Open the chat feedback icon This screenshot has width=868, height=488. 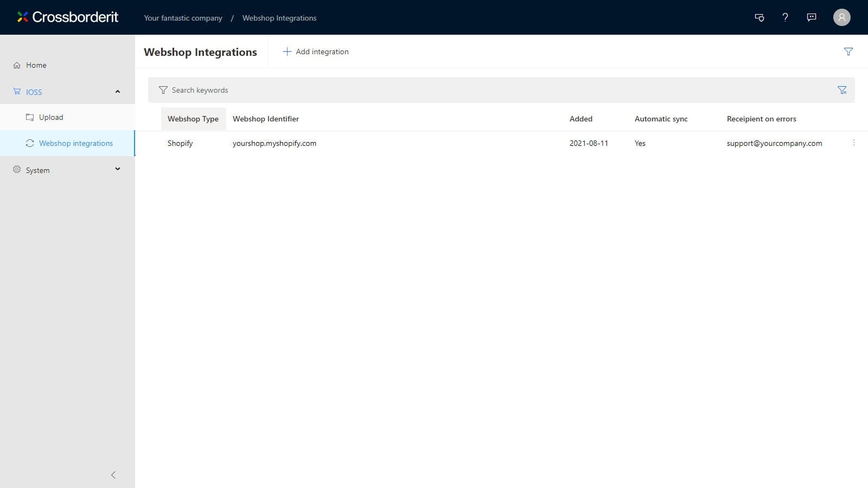(x=811, y=17)
